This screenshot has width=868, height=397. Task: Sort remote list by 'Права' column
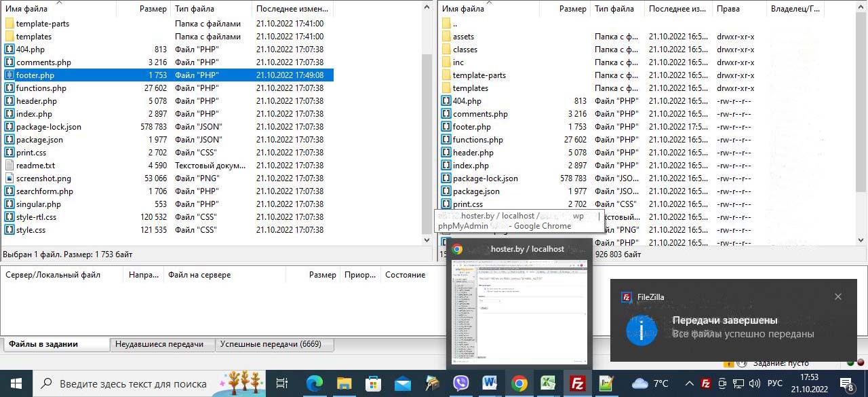(728, 9)
